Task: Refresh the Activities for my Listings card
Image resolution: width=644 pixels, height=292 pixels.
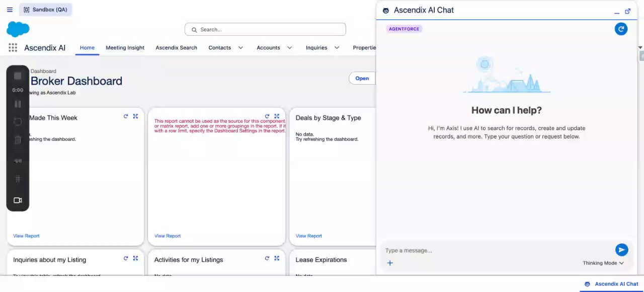Action: click(x=267, y=258)
